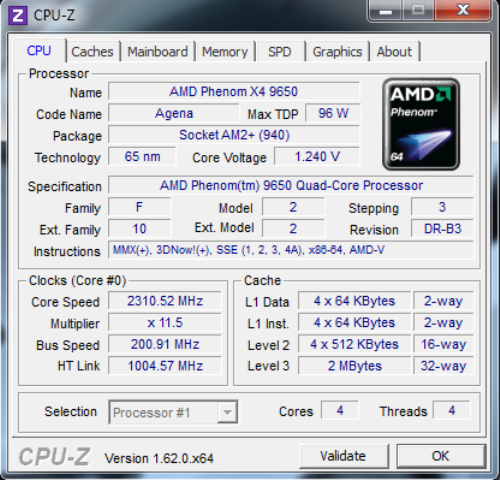The height and width of the screenshot is (480, 500).
Task: Select the CPU tab
Action: (x=39, y=51)
